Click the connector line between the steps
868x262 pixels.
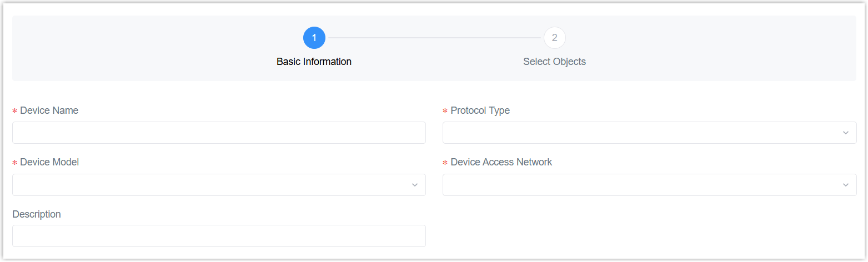(x=434, y=38)
